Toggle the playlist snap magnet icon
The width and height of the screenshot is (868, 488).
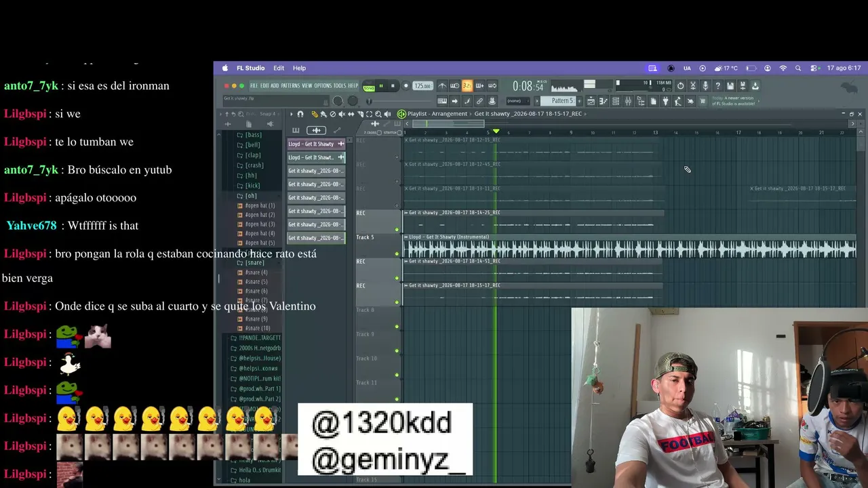300,114
